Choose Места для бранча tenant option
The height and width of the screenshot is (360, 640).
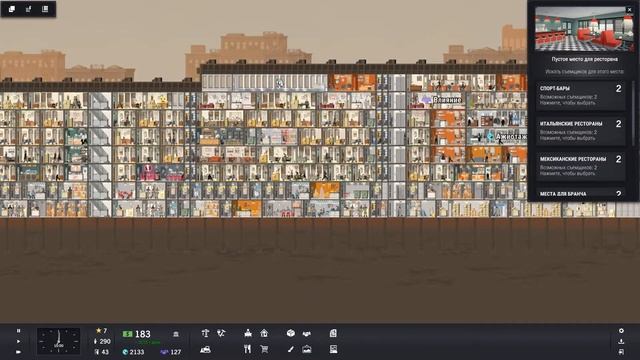pyautogui.click(x=581, y=193)
